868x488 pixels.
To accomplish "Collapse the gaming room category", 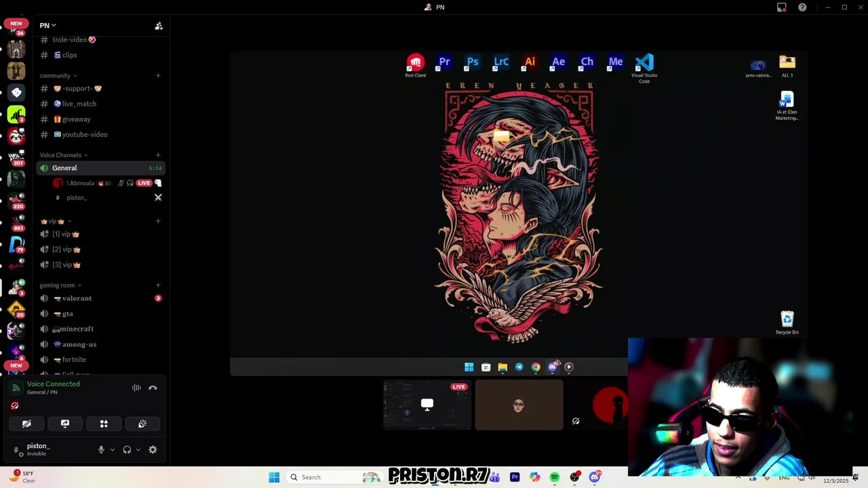I will 60,285.
